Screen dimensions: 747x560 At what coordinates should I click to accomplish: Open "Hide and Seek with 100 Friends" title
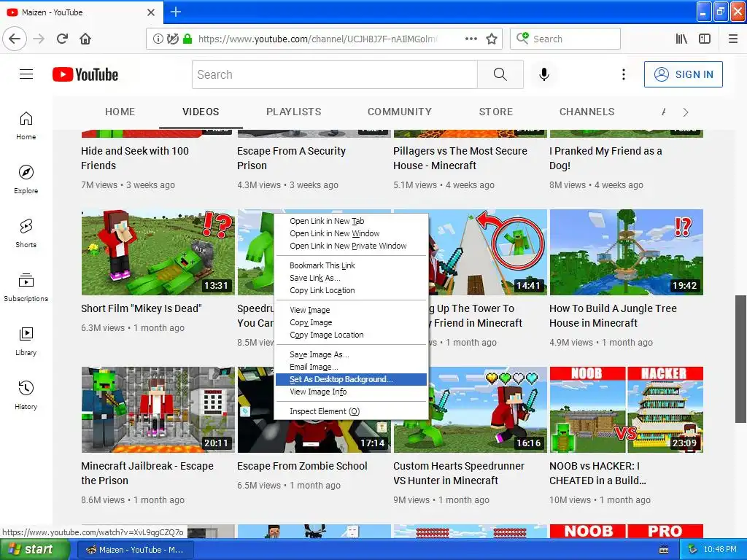pyautogui.click(x=135, y=158)
